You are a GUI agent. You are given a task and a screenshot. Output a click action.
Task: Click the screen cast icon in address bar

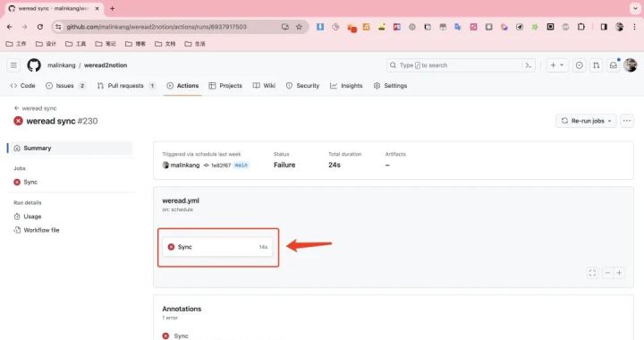point(284,27)
